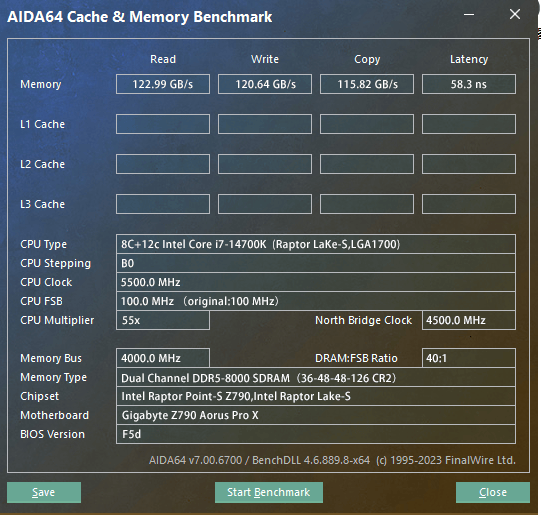Screen dimensions: 541x515
Task: Click the DRAM:FSB Ratio 40:1 field
Action: click(469, 358)
